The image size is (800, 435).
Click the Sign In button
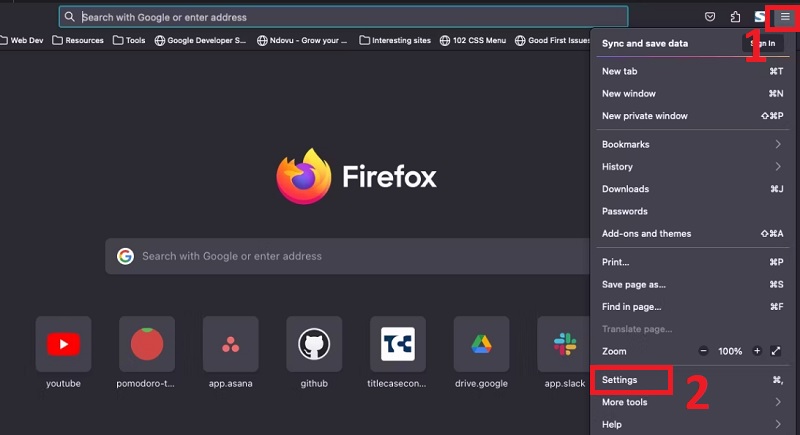pos(764,43)
